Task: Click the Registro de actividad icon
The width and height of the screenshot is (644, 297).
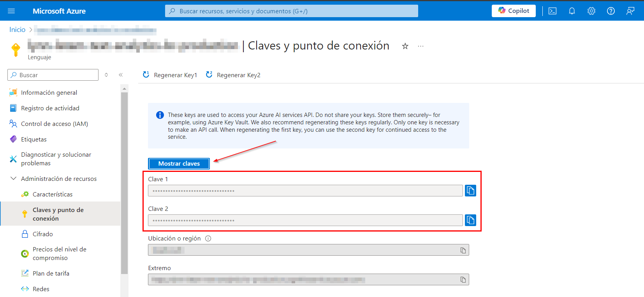Action: [13, 108]
